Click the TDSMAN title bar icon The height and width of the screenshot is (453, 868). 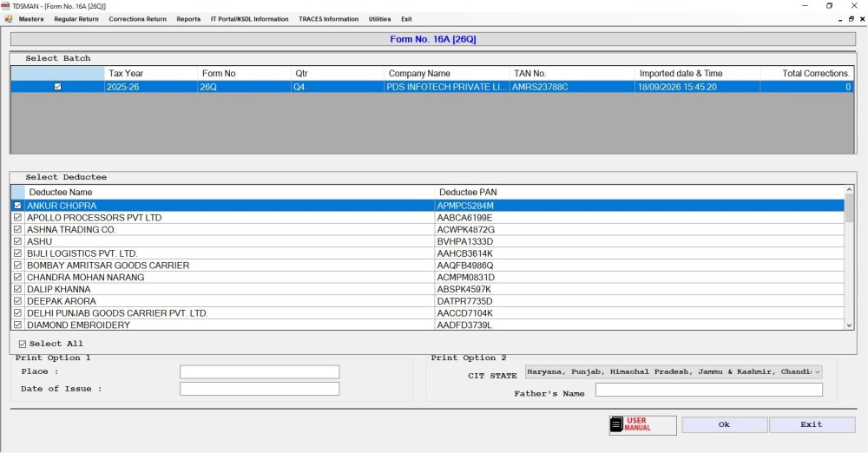click(5, 5)
